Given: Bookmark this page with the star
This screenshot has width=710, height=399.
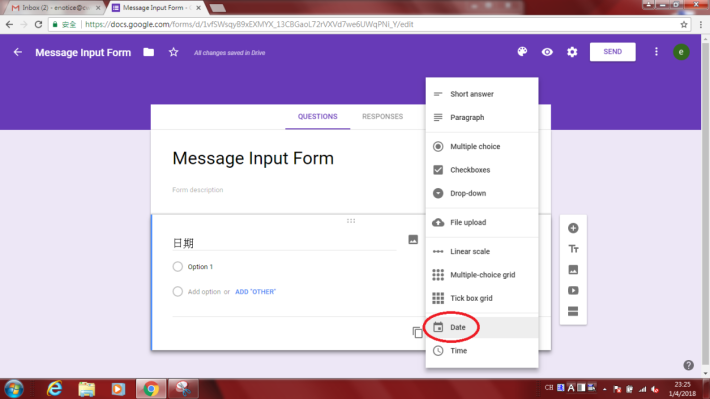Looking at the screenshot, I should point(684,24).
